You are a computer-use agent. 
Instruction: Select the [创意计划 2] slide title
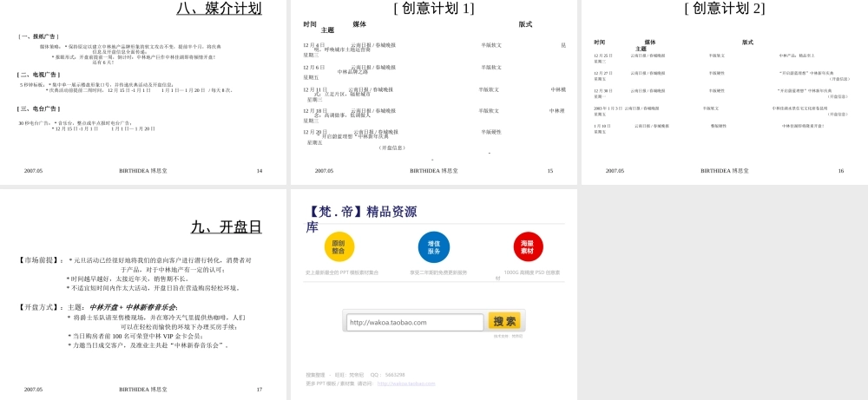(725, 9)
